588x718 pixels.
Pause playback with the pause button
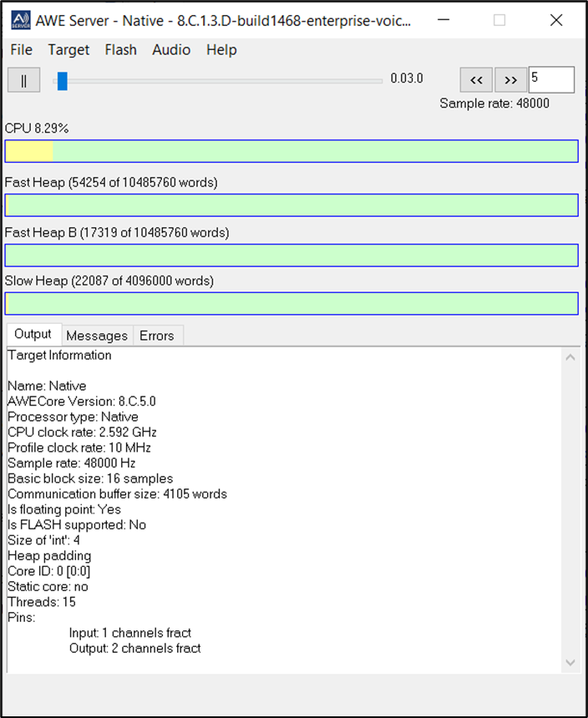pyautogui.click(x=23, y=80)
